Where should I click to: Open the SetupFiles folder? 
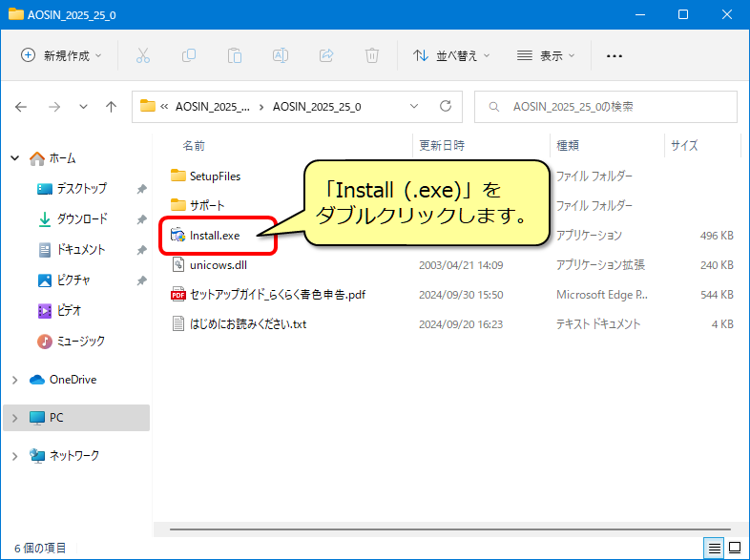[215, 176]
